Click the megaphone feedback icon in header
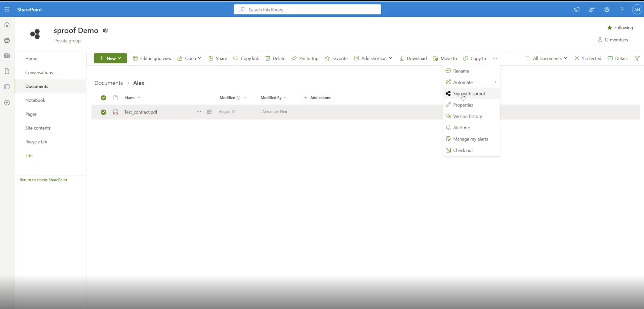 coord(576,10)
